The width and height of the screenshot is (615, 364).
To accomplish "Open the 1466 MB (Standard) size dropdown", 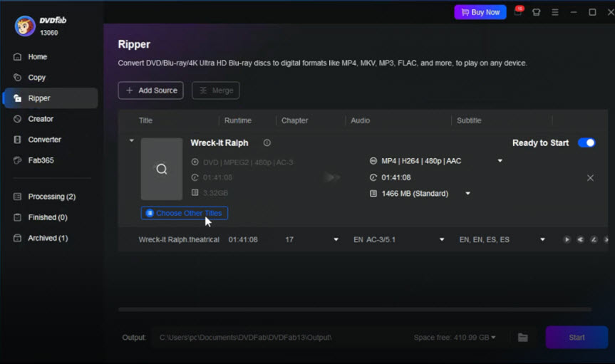I will (468, 193).
